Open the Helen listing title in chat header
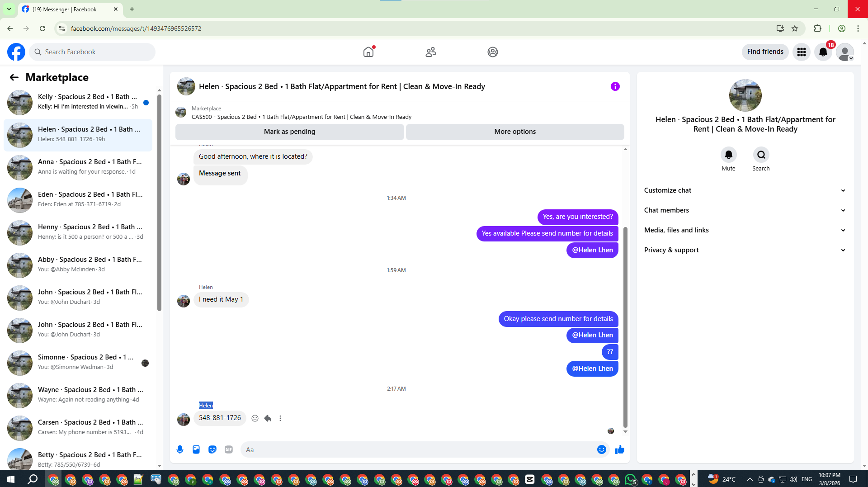 (x=342, y=86)
